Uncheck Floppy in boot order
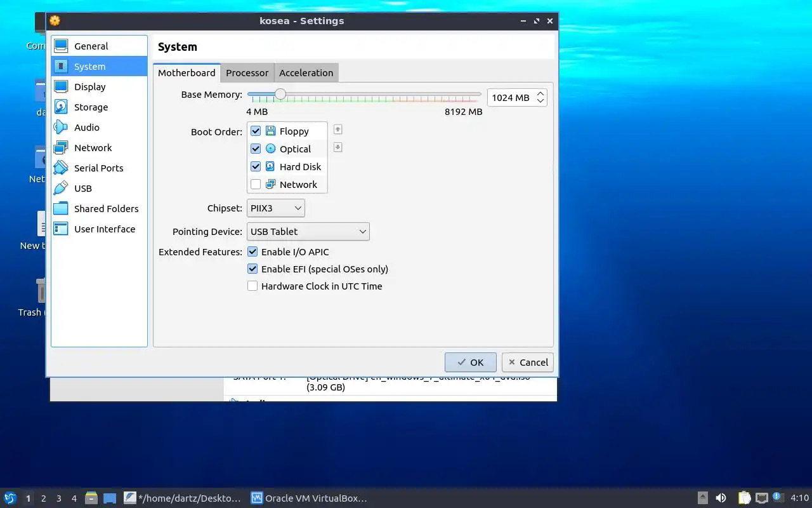Screen dimensions: 812x508 [256, 131]
